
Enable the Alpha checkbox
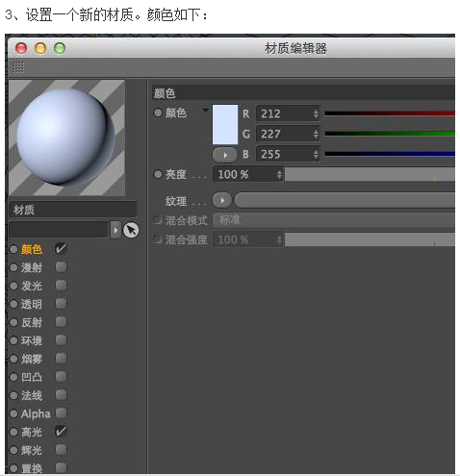[61, 413]
